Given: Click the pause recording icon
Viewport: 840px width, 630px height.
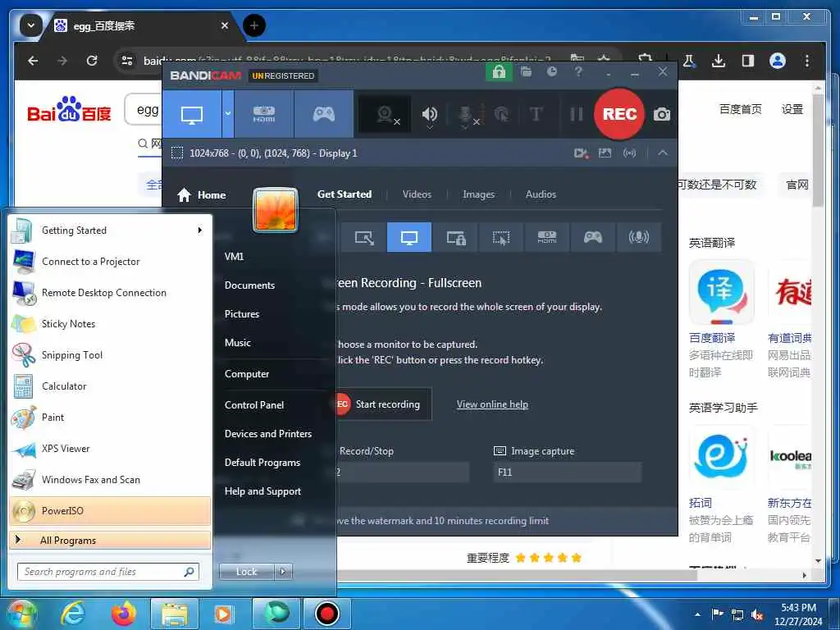Looking at the screenshot, I should coord(577,114).
